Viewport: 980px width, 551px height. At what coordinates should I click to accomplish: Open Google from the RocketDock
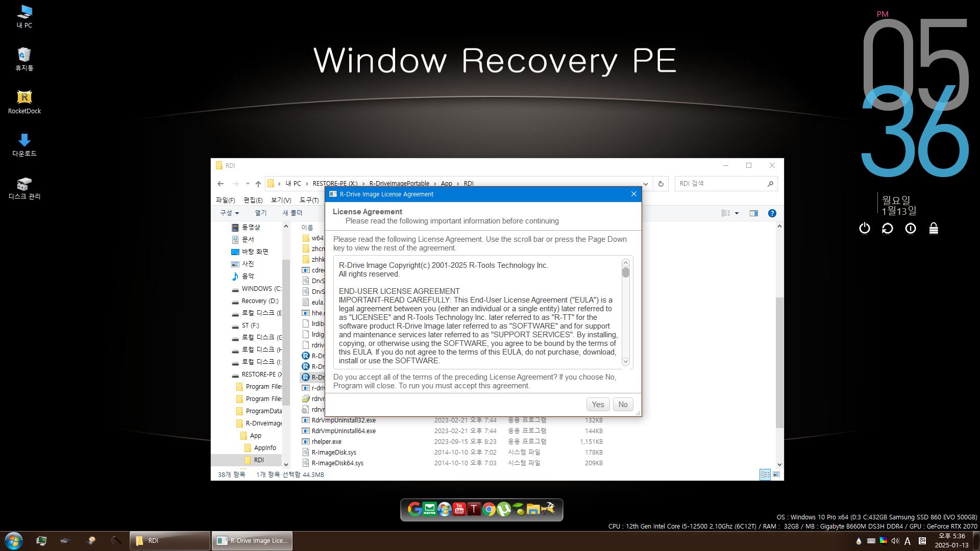click(414, 509)
